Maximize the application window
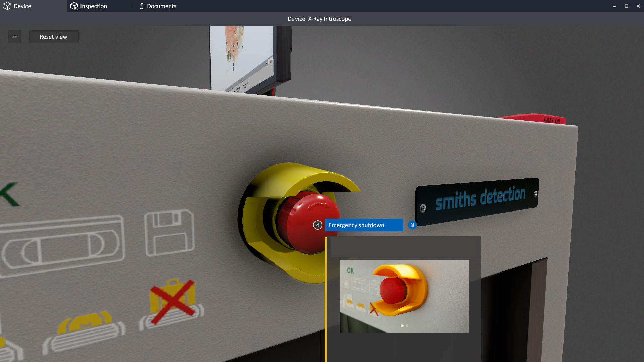Image resolution: width=644 pixels, height=362 pixels. [x=626, y=6]
